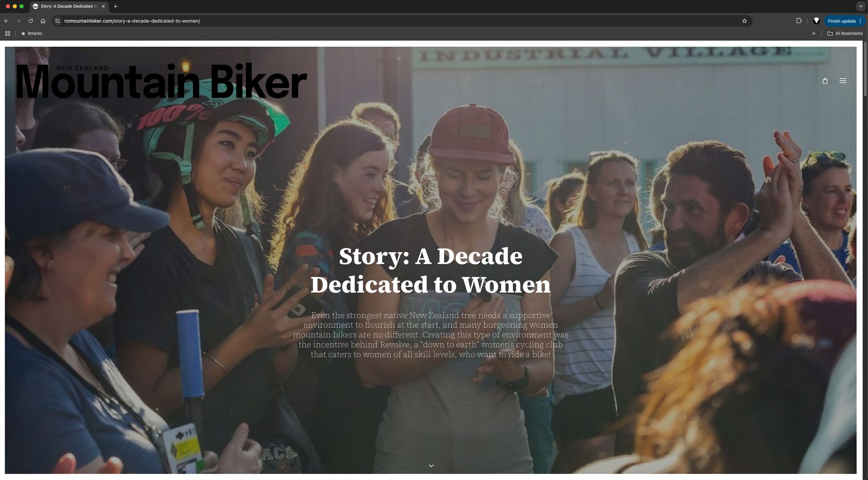Go to the browser home page

(x=43, y=21)
